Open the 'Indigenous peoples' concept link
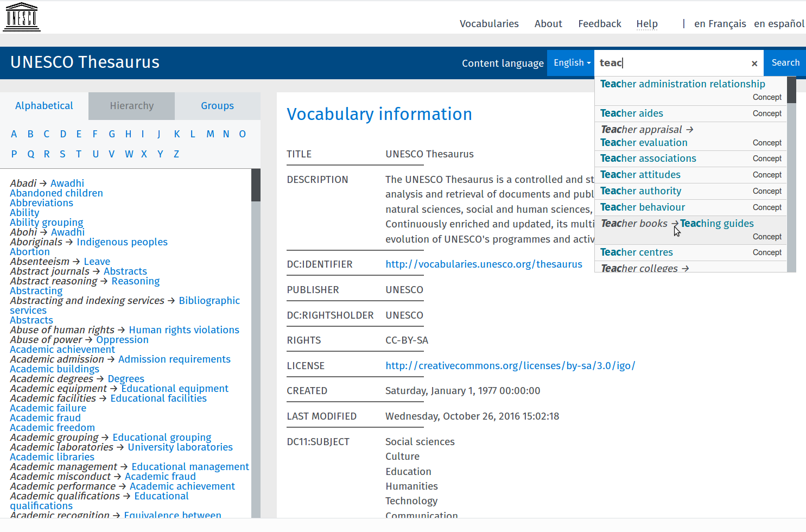 click(122, 242)
